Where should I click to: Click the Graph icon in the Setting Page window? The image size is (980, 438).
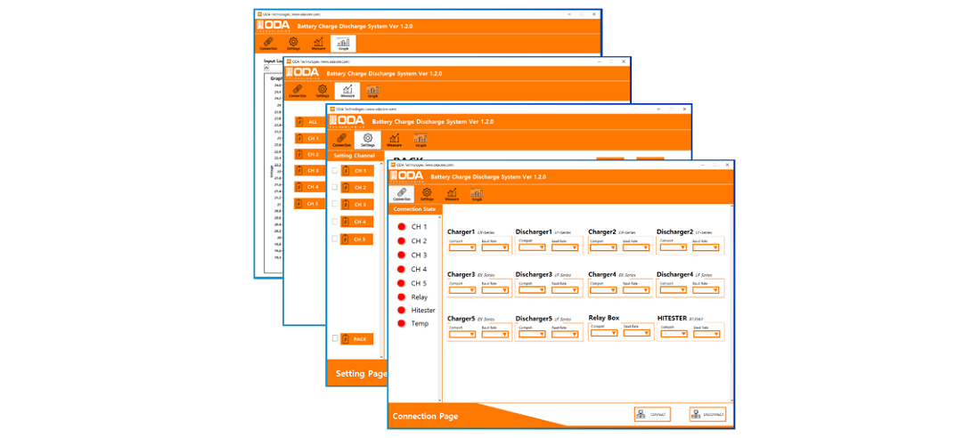click(x=421, y=140)
